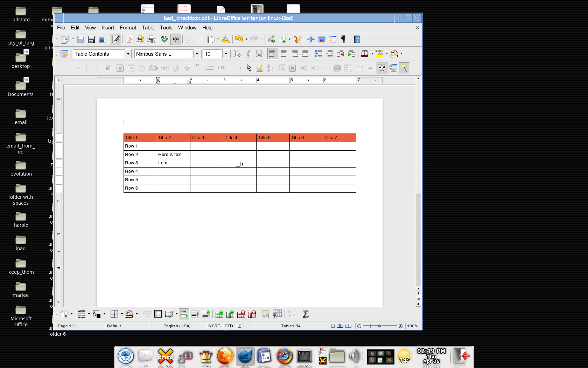
Task: Open the Nimbus Sans L font dropdown
Action: pyautogui.click(x=197, y=54)
